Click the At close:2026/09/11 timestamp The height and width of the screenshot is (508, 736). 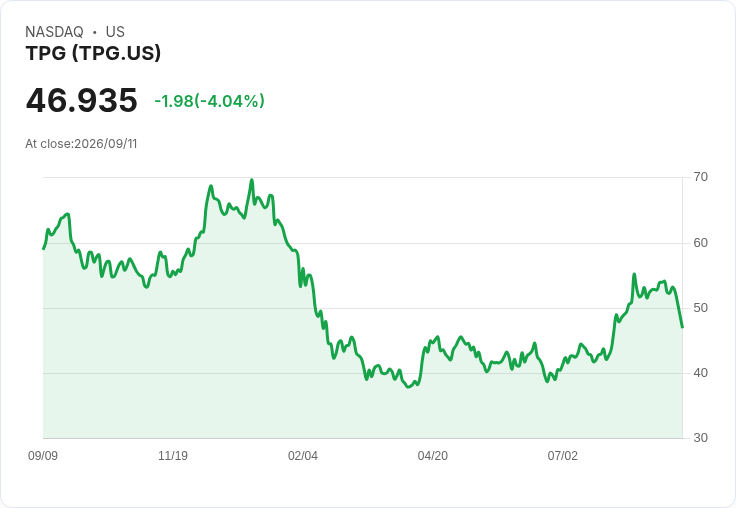[x=81, y=144]
